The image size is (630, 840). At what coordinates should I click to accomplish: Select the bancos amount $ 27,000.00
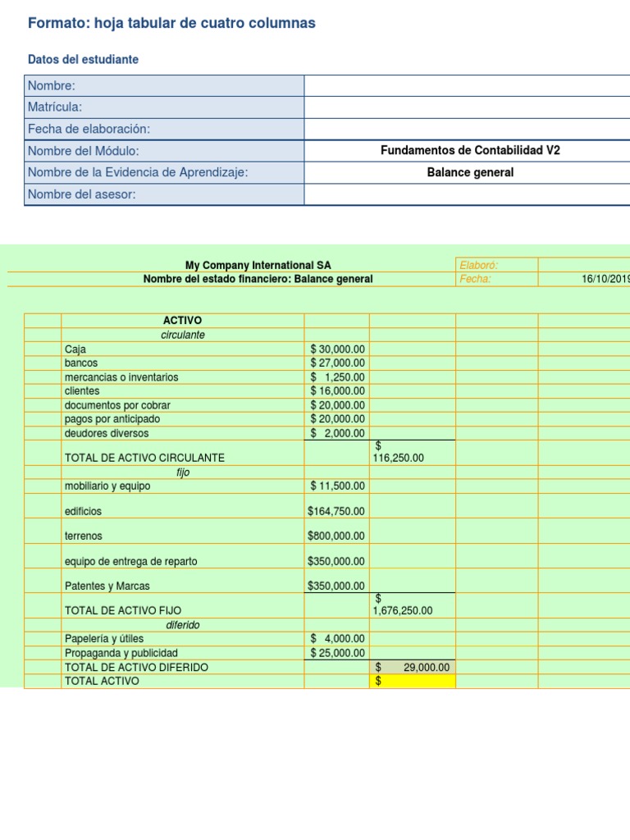point(337,363)
